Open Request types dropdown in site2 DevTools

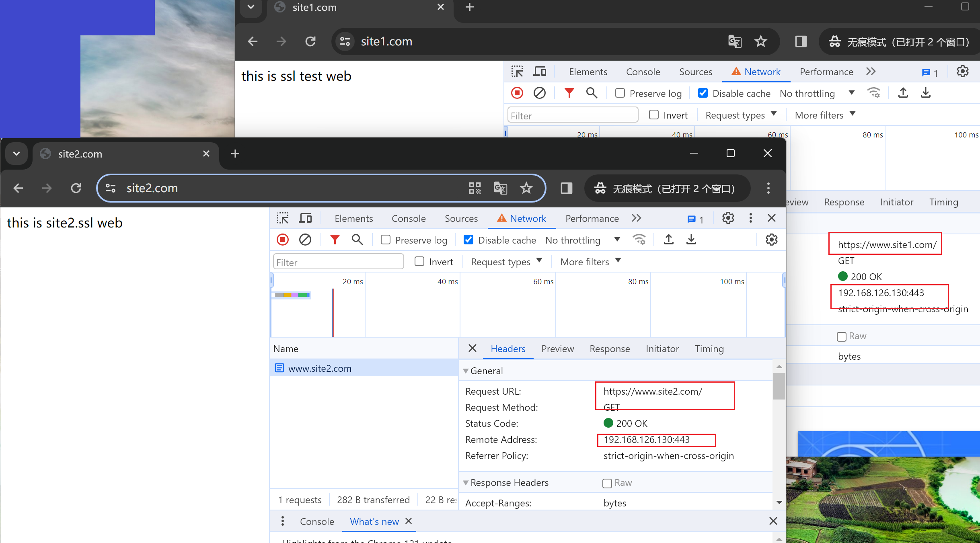coord(506,262)
